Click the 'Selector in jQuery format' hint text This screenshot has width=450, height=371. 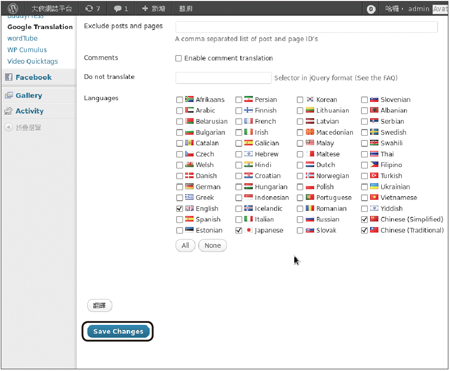tap(336, 78)
